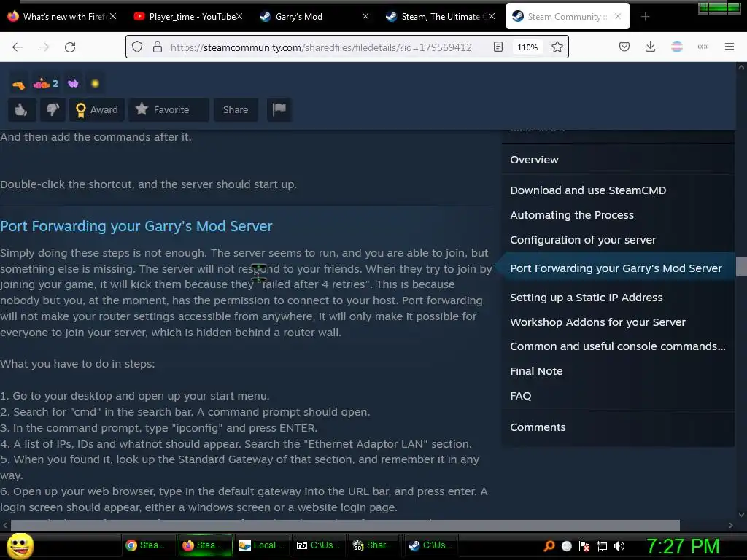Jump to Setting up a Static IP Address
The image size is (747, 560).
pos(586,297)
